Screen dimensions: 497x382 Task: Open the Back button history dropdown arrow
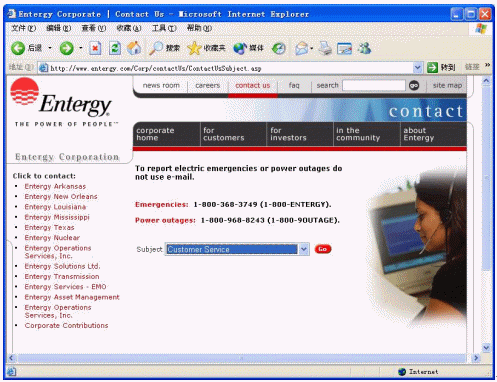(50, 48)
